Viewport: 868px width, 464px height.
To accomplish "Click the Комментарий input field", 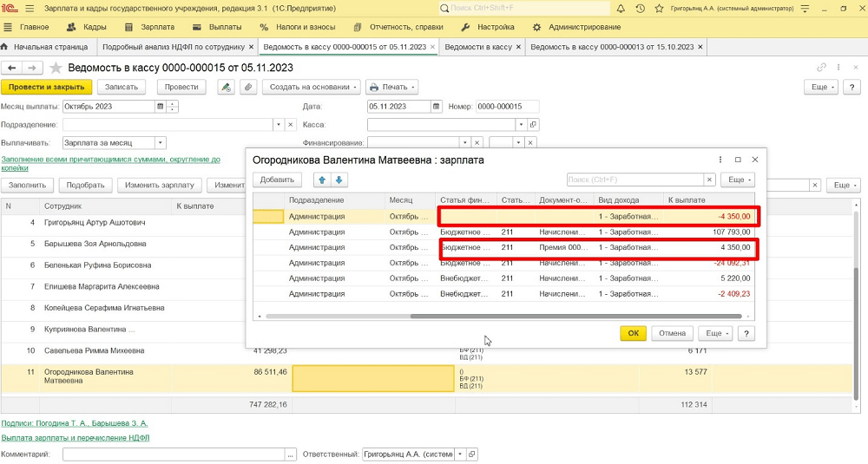I will [x=174, y=454].
